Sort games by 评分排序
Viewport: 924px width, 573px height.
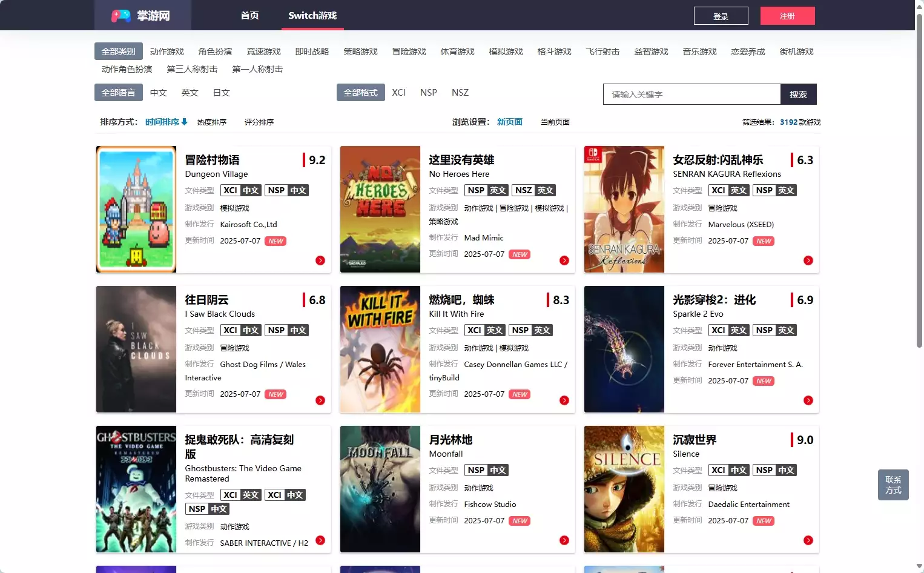259,122
